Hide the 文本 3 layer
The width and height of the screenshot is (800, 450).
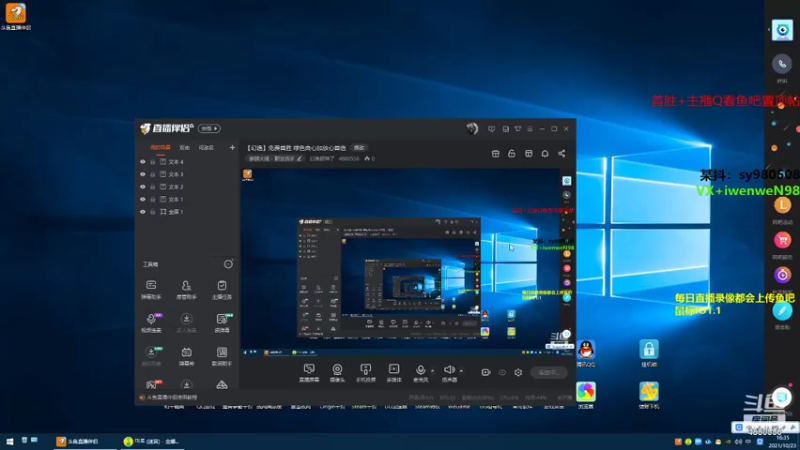click(x=143, y=174)
